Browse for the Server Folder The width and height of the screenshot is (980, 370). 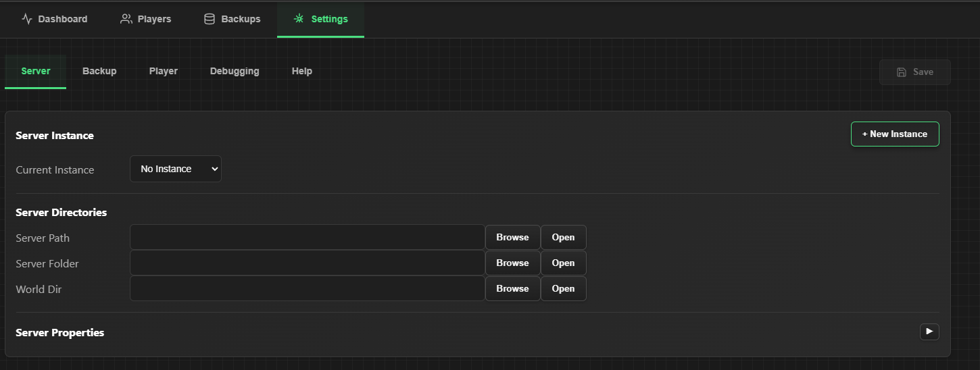[x=513, y=263]
